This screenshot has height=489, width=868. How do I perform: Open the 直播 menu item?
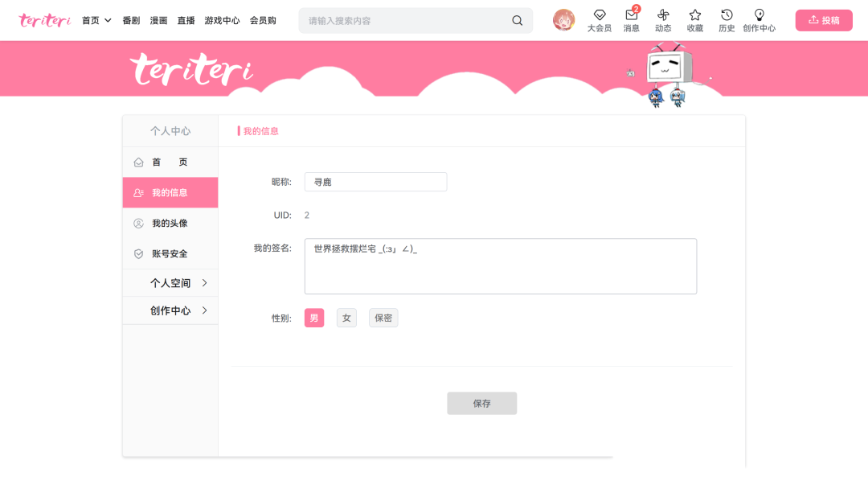[185, 20]
